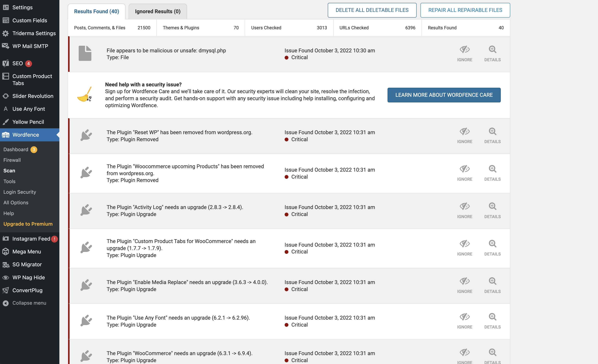The width and height of the screenshot is (598, 364).
Task: Open WP Mail SMTP in the sidebar
Action: pos(30,46)
